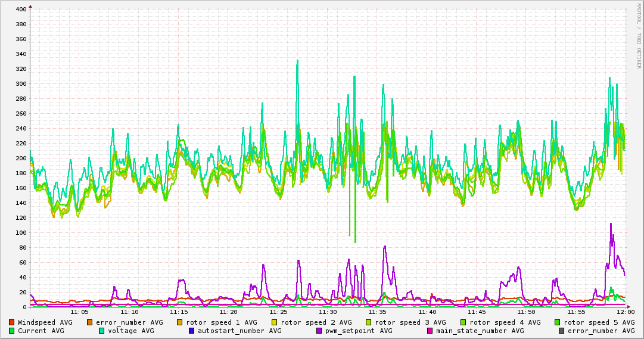Screen dimensions: 644x339
Task: Click the green Current AVG legend swatch
Action: point(12,331)
